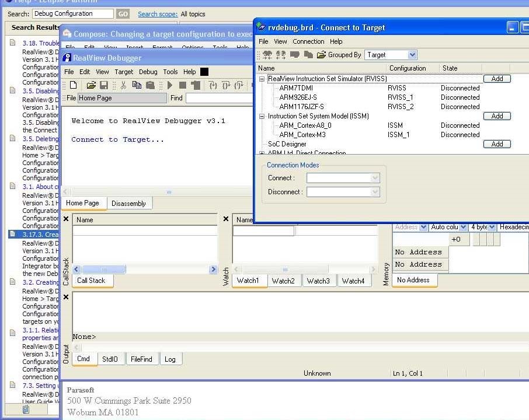This screenshot has width=529, height=420.
Task: Click the middle step braces icon
Action: [226, 85]
